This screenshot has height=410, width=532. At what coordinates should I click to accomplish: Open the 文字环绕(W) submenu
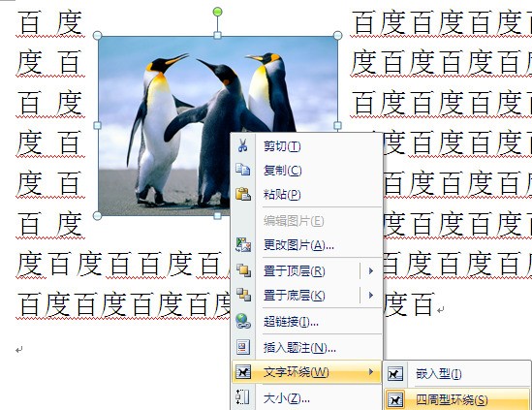[x=307, y=372]
